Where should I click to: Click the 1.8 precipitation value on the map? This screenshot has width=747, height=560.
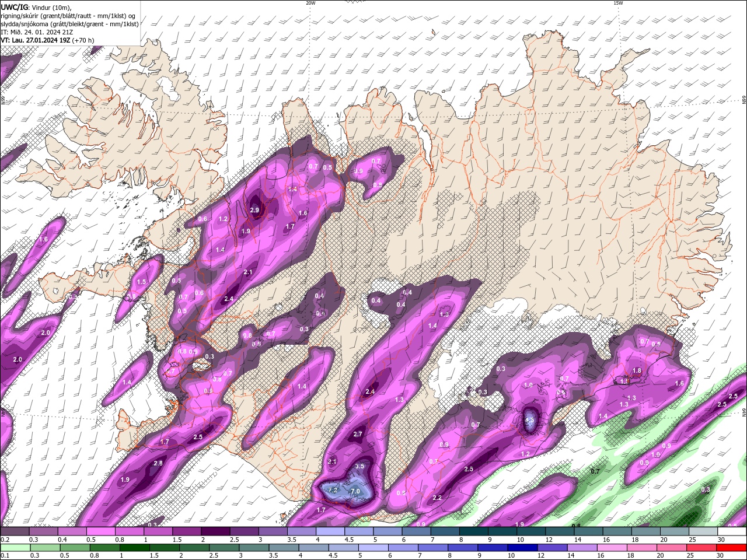point(637,370)
